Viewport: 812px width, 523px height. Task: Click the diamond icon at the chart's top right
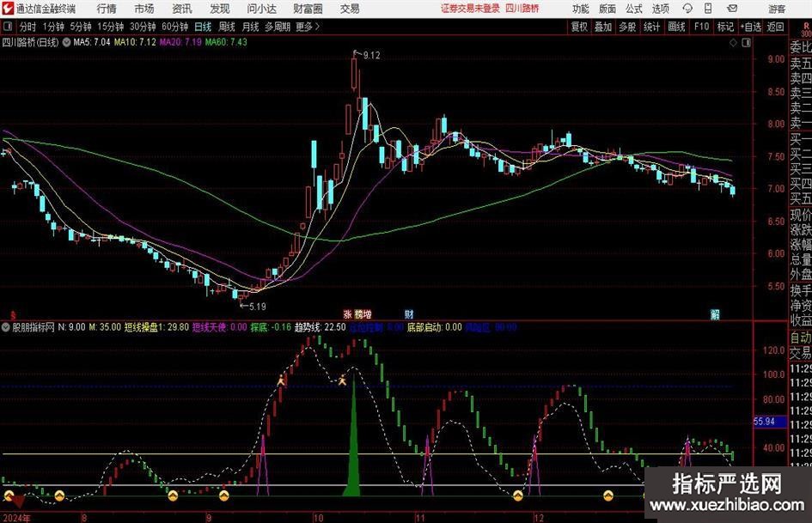click(733, 43)
